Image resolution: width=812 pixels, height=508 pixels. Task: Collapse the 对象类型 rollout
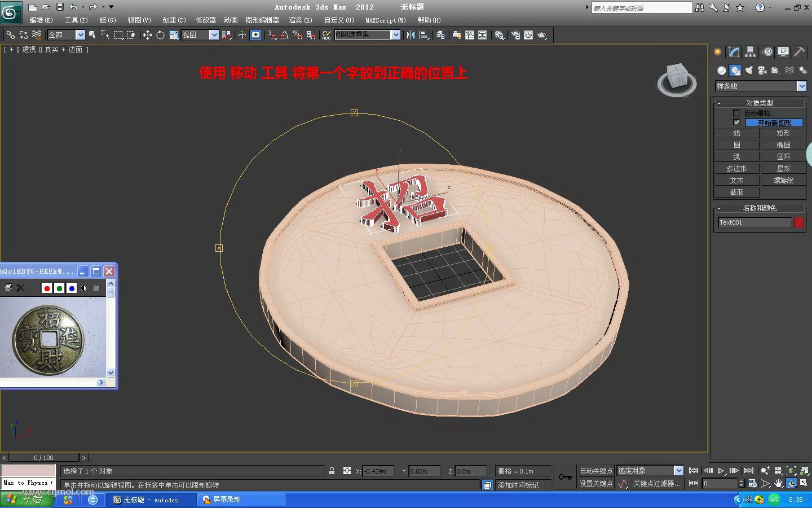click(760, 103)
